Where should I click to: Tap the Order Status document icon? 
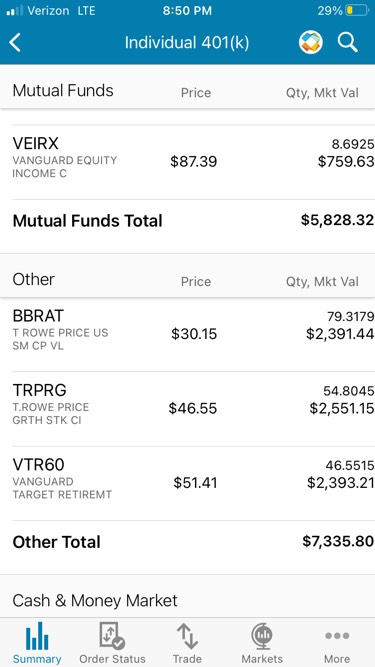(112, 636)
